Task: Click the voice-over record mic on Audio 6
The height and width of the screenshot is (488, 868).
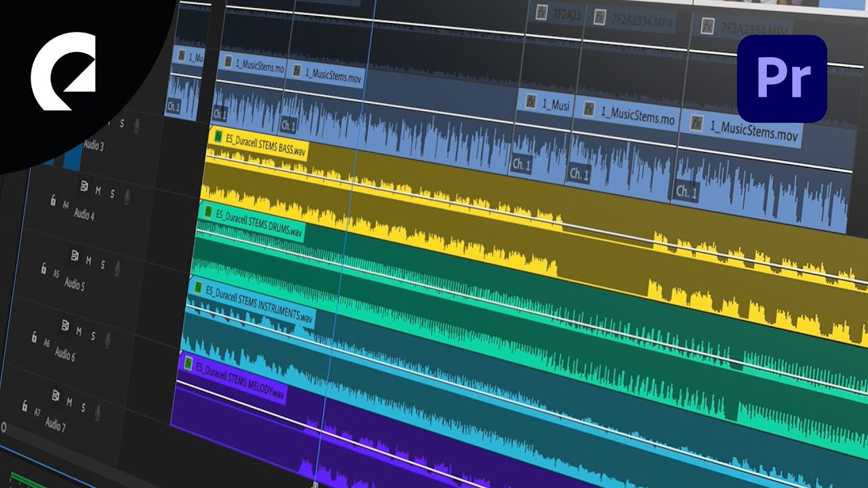Action: click(107, 340)
